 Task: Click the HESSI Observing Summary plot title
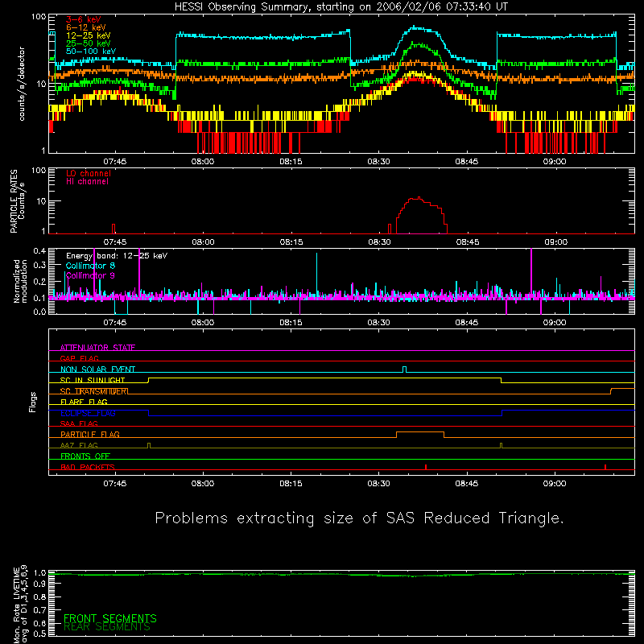pyautogui.click(x=341, y=7)
